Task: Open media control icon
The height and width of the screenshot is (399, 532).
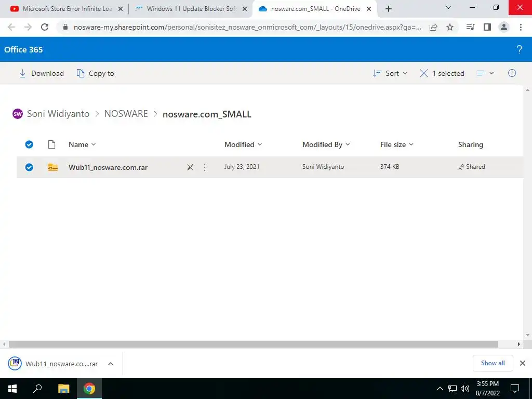Action: pyautogui.click(x=470, y=27)
